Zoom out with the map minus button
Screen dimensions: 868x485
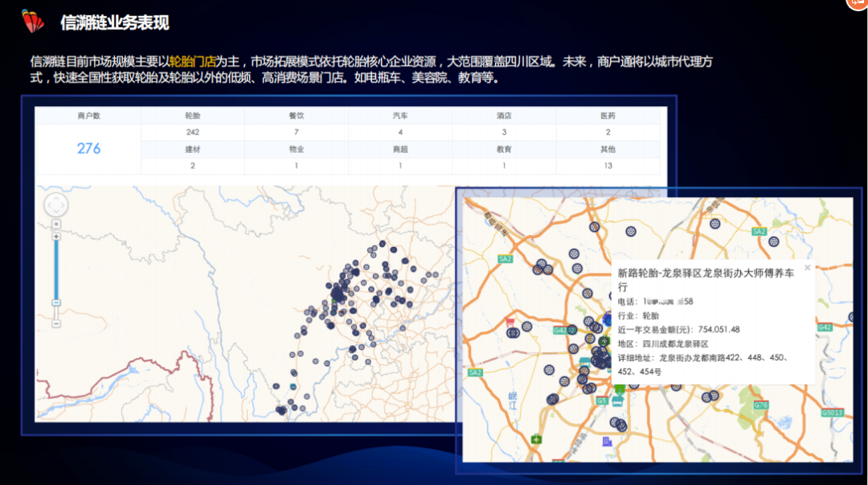(x=55, y=303)
